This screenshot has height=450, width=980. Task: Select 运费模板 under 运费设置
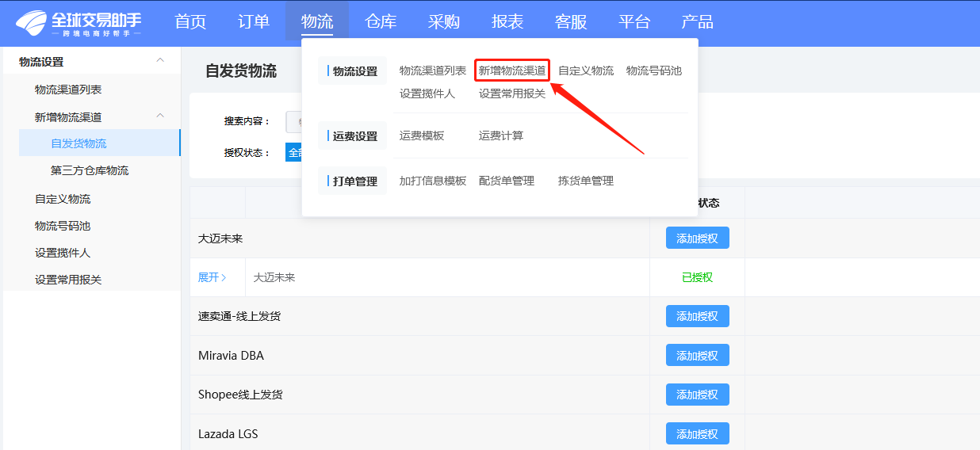(422, 135)
